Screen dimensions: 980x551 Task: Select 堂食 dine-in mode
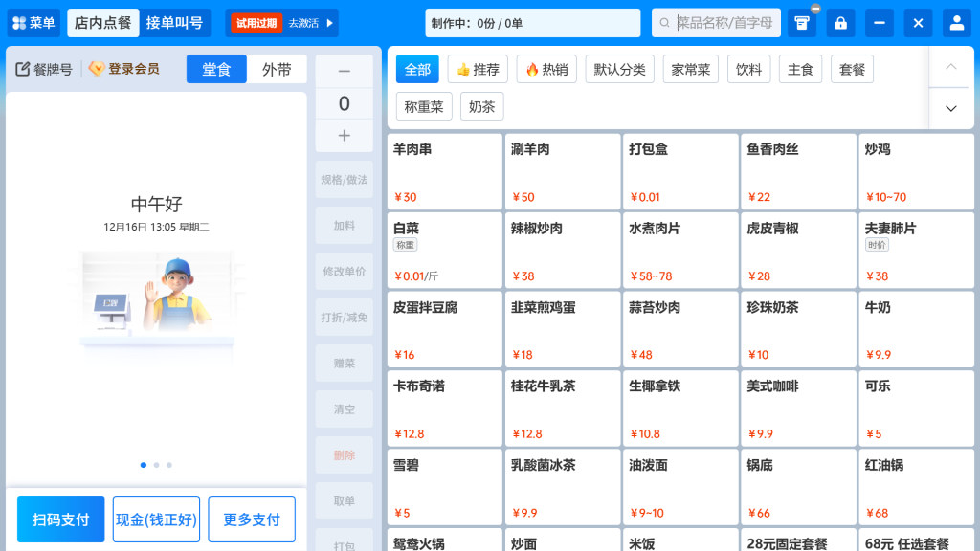tap(216, 69)
